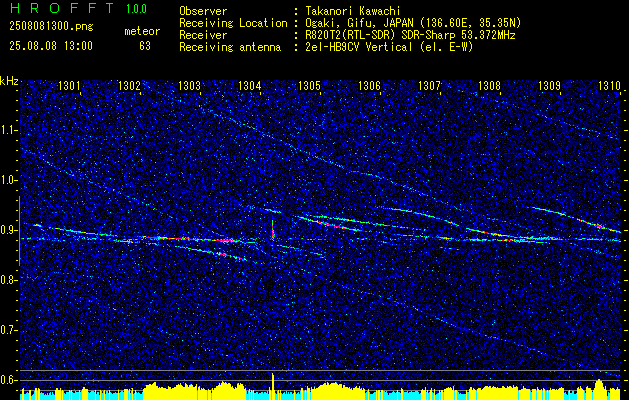Click the kHz axis unit label
Image resolution: width=629 pixels, height=400 pixels.
(9, 81)
